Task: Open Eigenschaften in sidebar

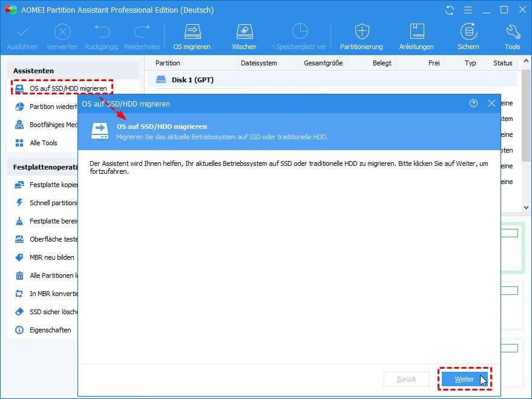Action: pos(43,330)
